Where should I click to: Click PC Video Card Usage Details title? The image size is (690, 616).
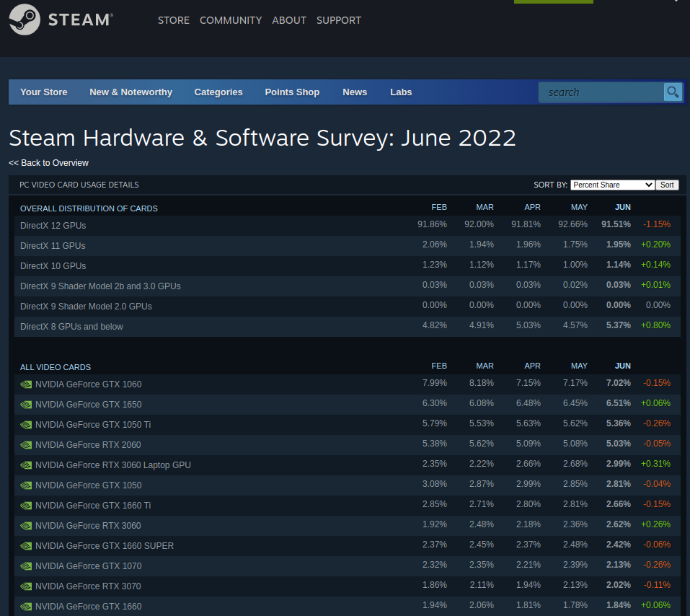79,185
